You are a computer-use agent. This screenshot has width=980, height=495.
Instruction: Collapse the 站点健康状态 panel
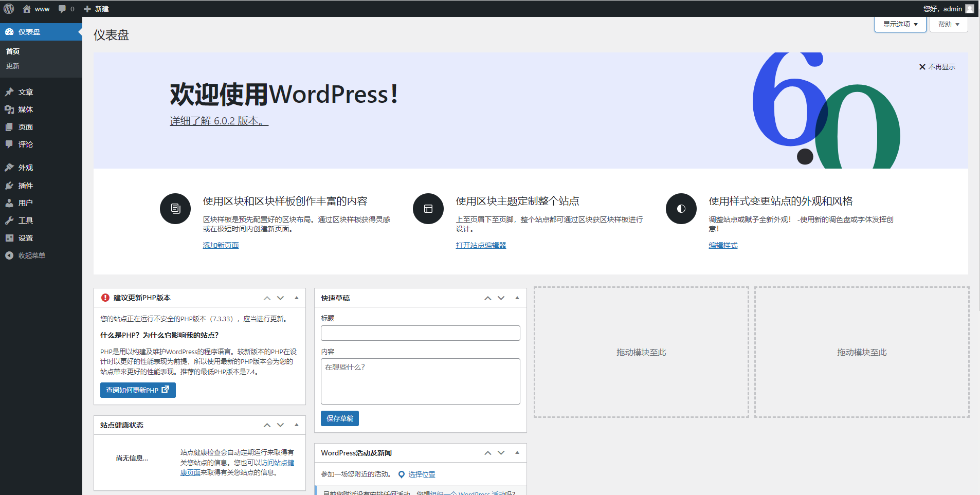click(296, 425)
